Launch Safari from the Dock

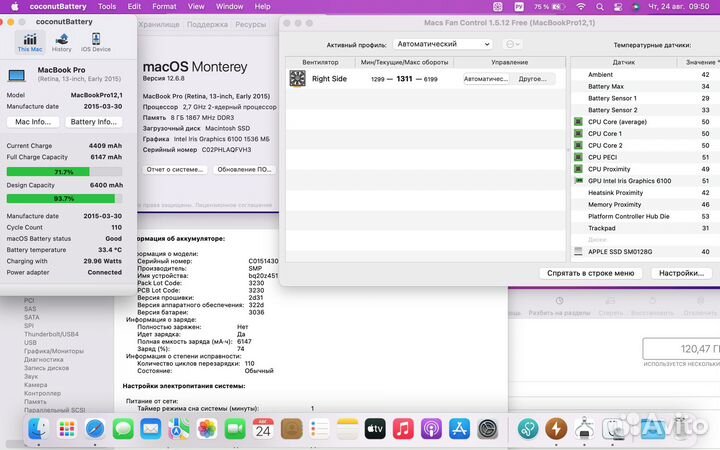95,429
